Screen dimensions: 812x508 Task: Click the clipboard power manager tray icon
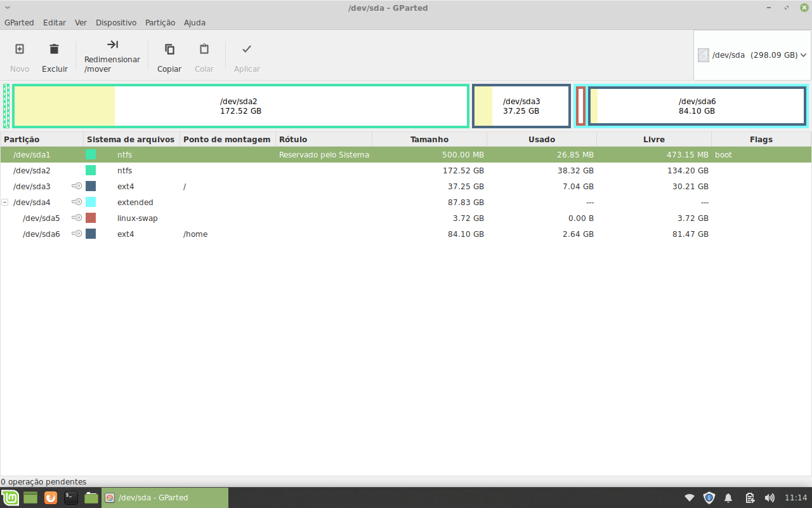click(749, 498)
